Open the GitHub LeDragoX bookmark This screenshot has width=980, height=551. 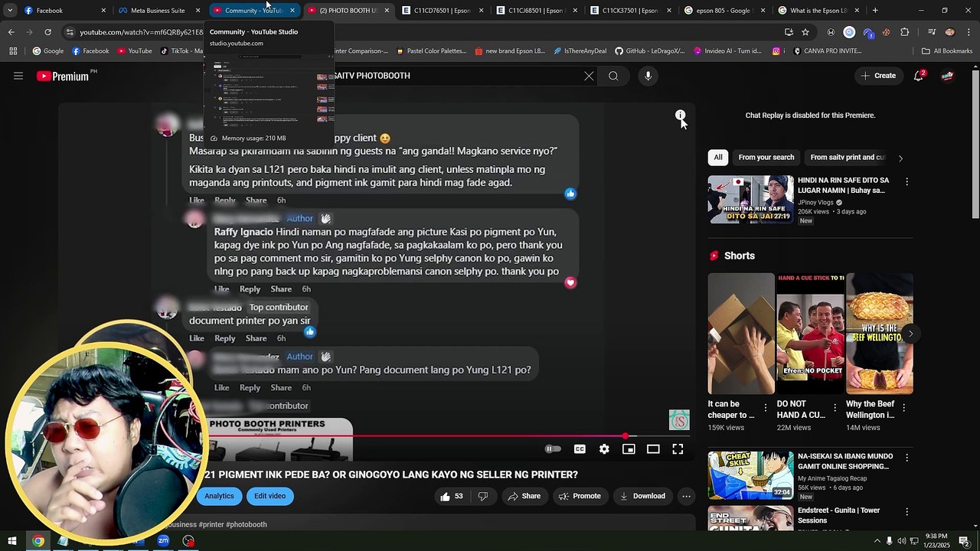pyautogui.click(x=650, y=51)
